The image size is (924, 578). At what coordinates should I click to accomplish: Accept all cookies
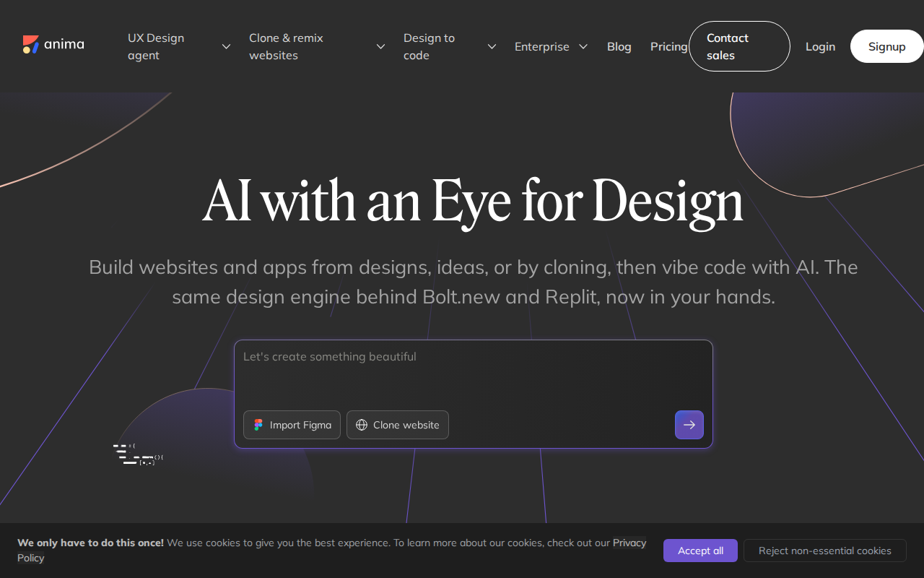pos(700,551)
